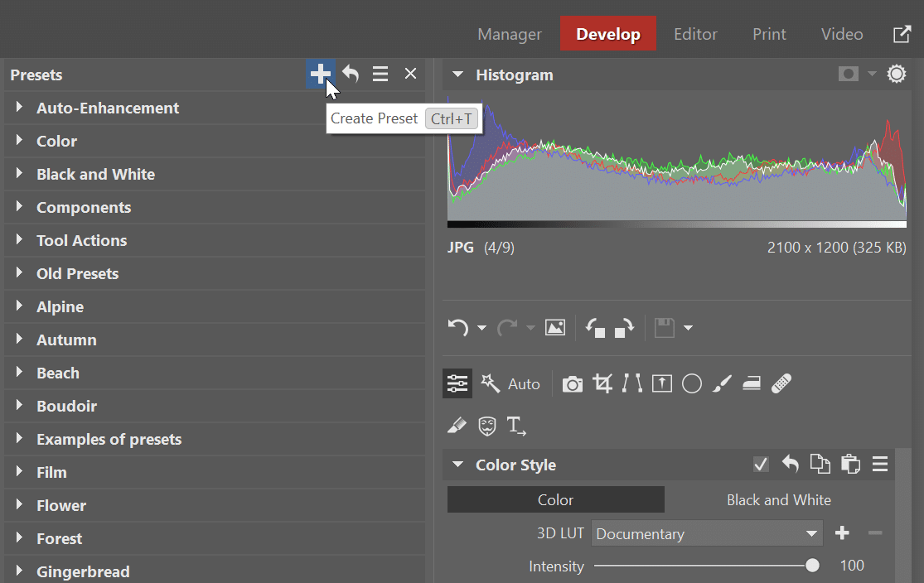Open the Histogram settings gear

(896, 74)
